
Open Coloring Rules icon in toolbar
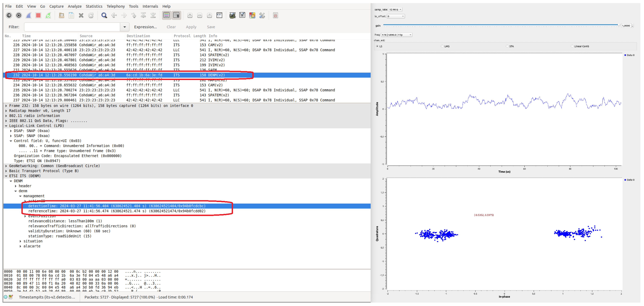click(252, 15)
